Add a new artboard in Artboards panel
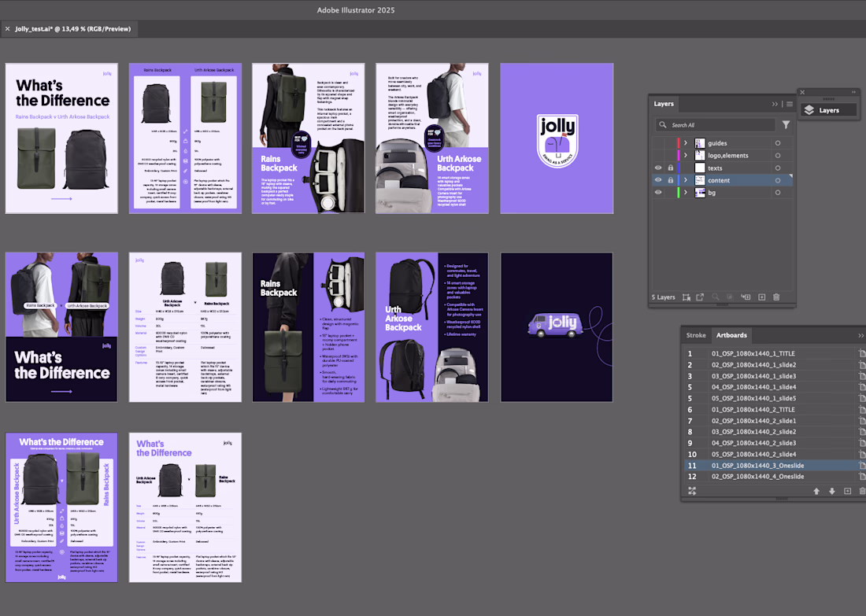The image size is (866, 616). pyautogui.click(x=847, y=491)
